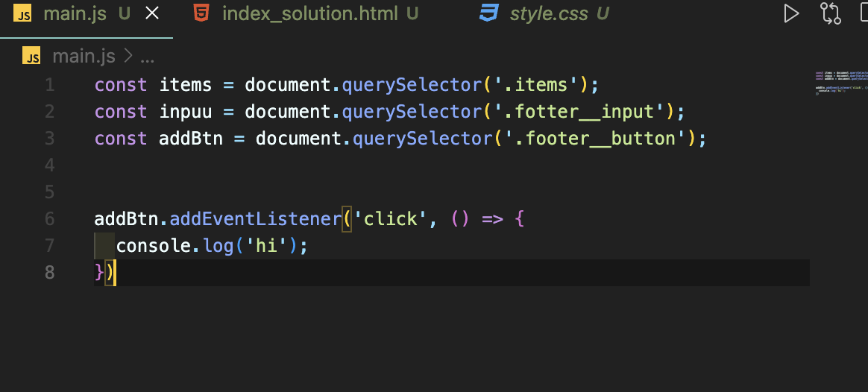The image size is (868, 392).
Task: Click the 'items' variable on line 1
Action: coord(186,85)
